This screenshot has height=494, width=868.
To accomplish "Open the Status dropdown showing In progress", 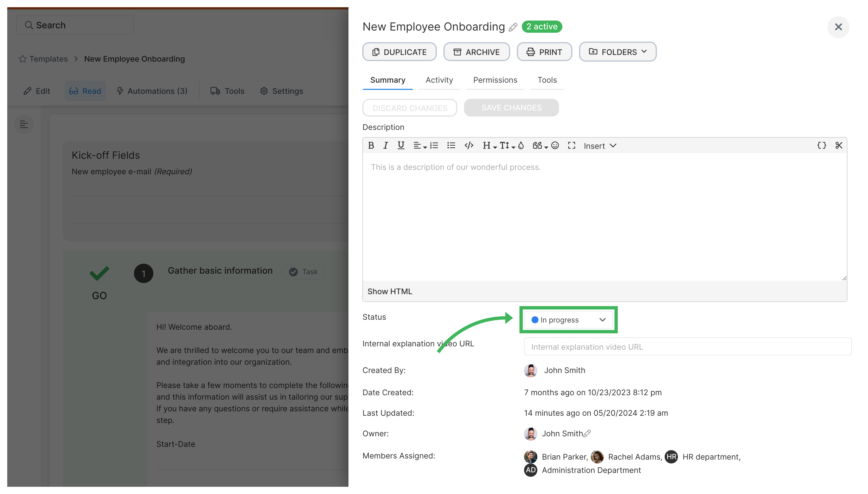I will 568,320.
